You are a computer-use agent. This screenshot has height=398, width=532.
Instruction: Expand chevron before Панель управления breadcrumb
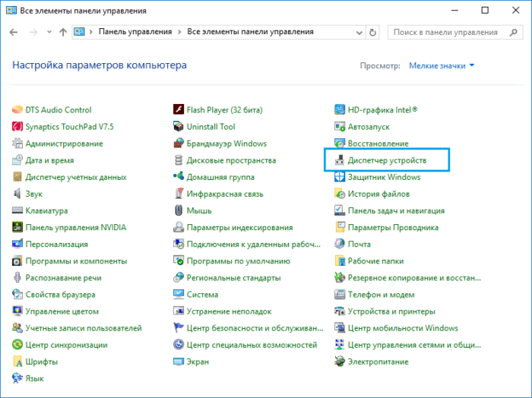pos(91,32)
